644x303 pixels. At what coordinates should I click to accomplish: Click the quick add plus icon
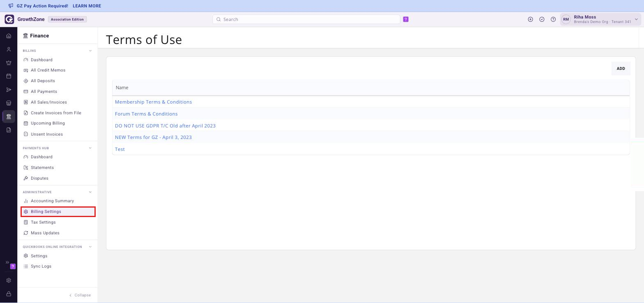point(530,19)
